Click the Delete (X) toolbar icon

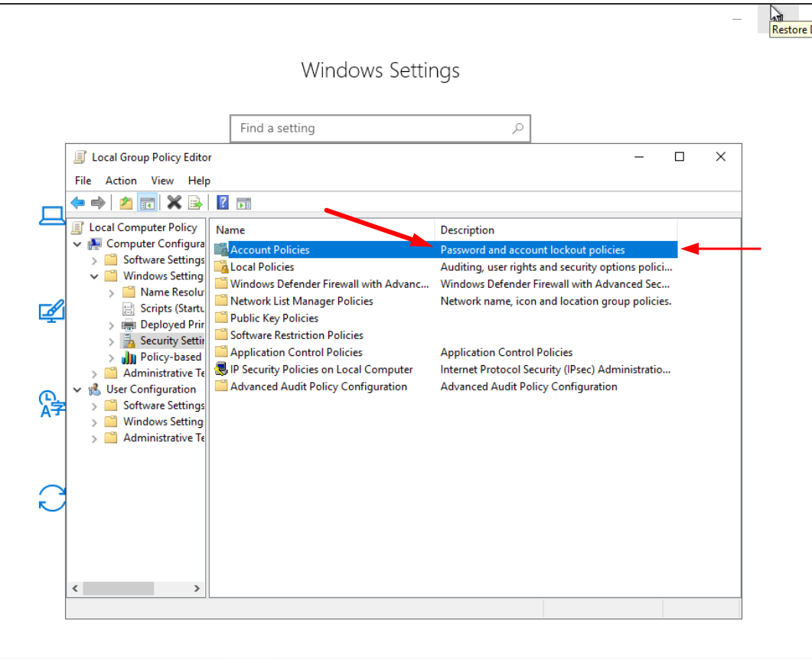coord(174,203)
